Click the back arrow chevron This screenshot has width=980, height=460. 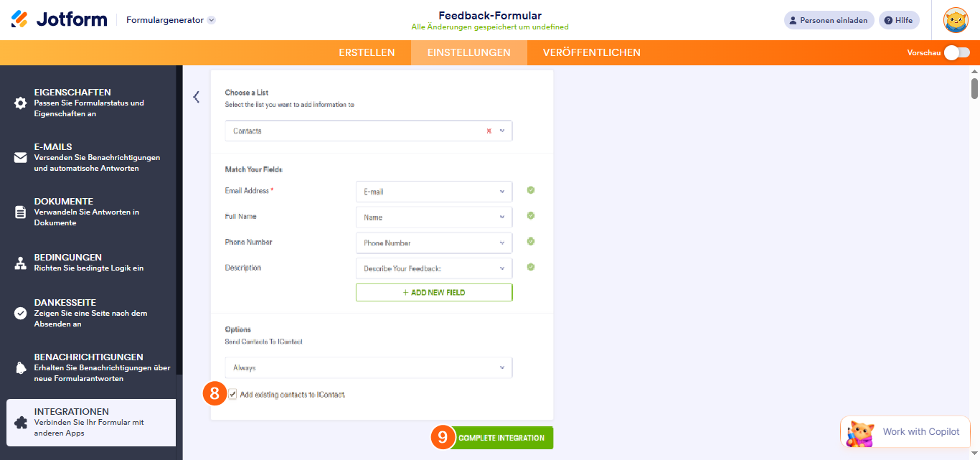[197, 97]
